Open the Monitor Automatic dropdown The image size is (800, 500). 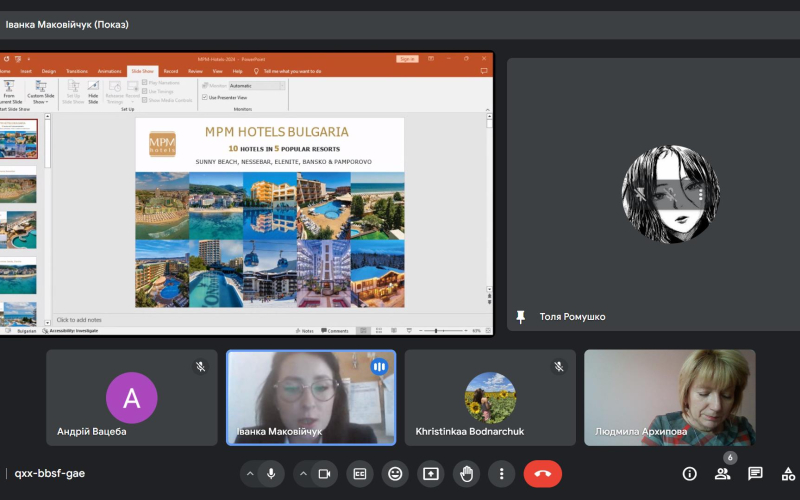(x=257, y=86)
